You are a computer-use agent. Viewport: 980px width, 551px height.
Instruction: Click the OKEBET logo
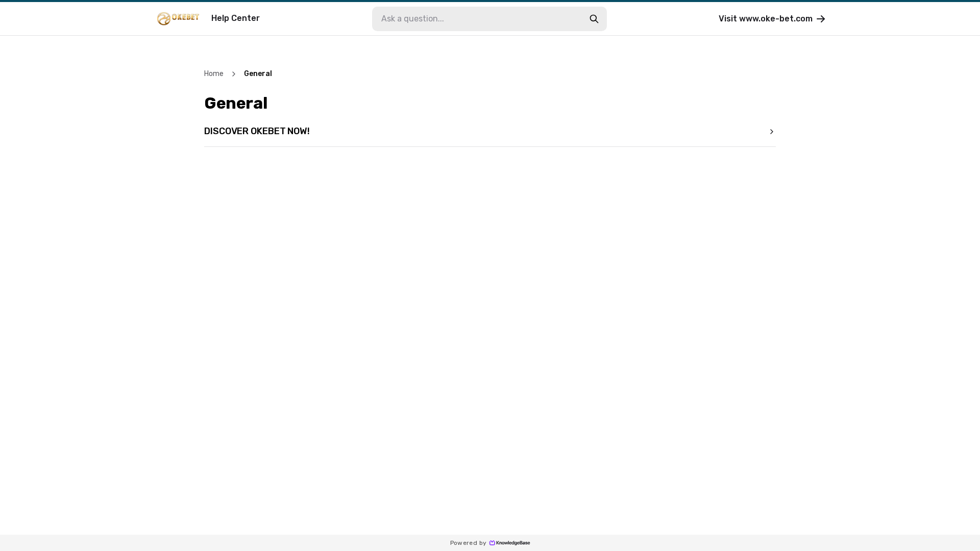coord(178,18)
